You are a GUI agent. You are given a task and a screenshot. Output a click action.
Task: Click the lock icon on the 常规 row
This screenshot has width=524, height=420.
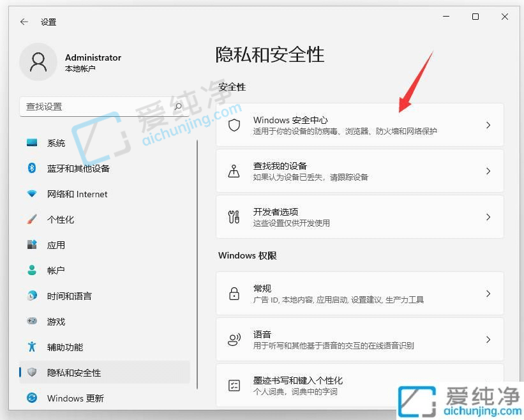point(234,293)
